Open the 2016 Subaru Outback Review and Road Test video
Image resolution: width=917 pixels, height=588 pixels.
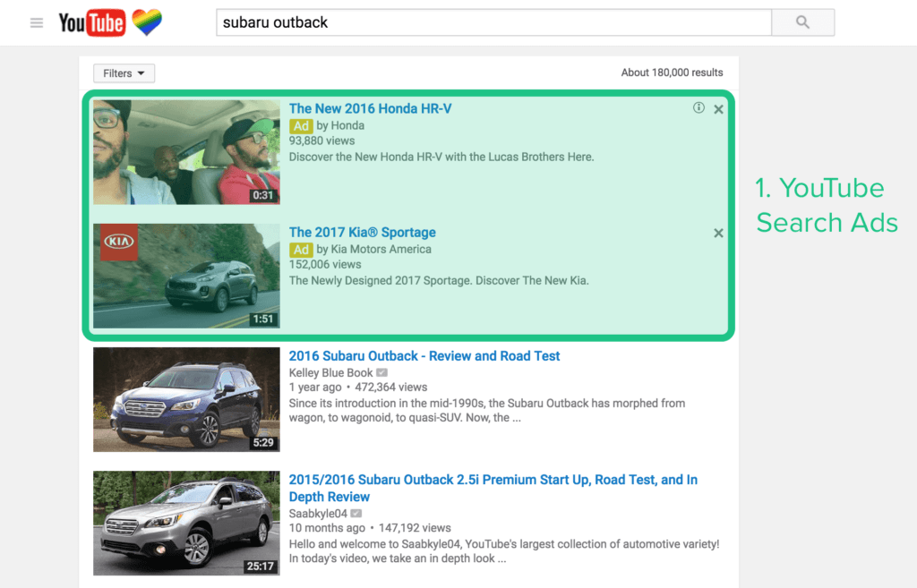(x=424, y=355)
